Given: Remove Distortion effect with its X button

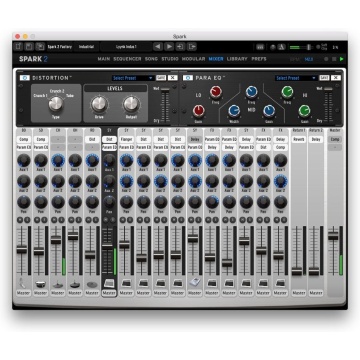Looking at the screenshot, I should pos(172,78).
